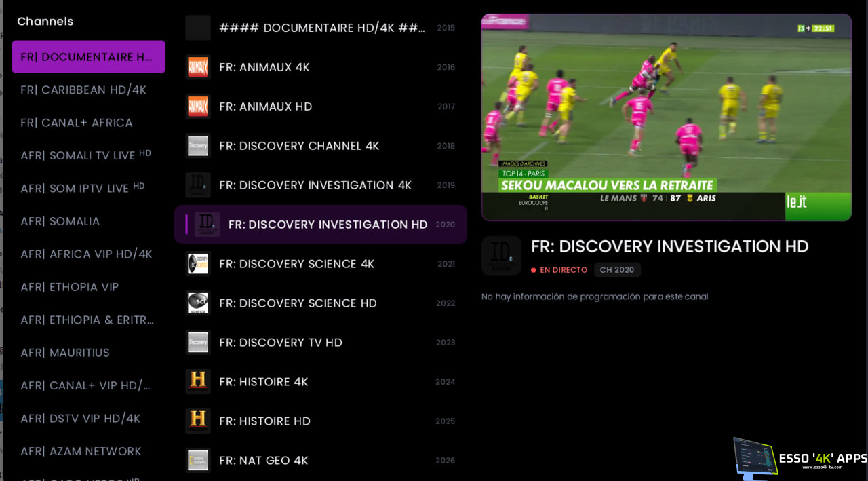
Task: Play FR: DISCOVERY INVESTIGATION 4K
Action: (321, 185)
